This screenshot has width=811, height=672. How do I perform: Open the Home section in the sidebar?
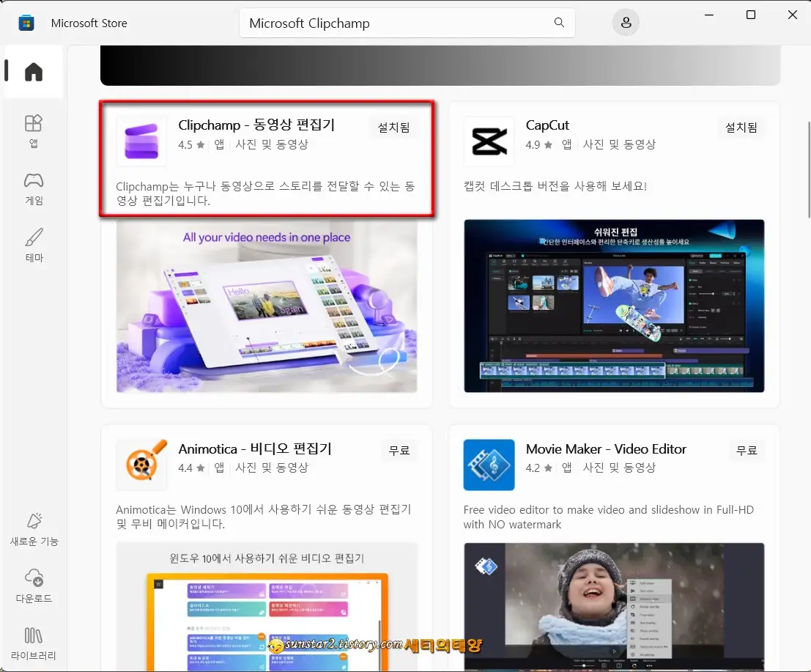point(34,71)
